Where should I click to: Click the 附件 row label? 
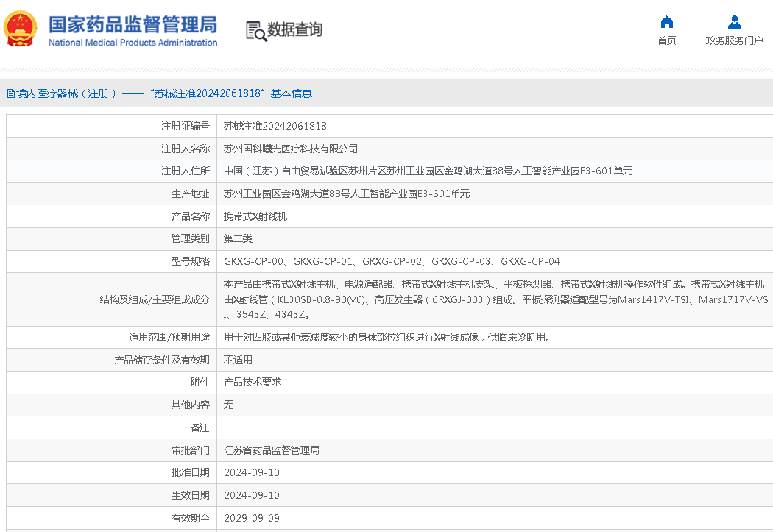click(200, 382)
